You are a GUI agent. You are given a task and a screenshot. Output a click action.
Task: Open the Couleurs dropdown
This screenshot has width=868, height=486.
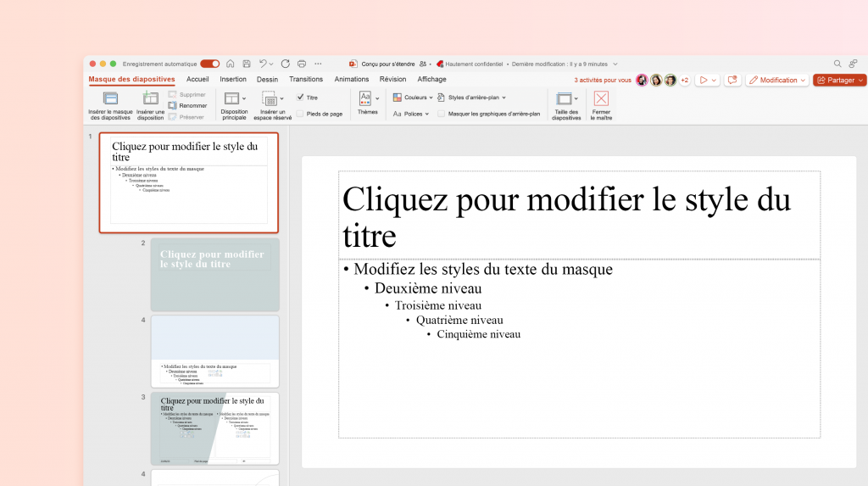click(413, 98)
